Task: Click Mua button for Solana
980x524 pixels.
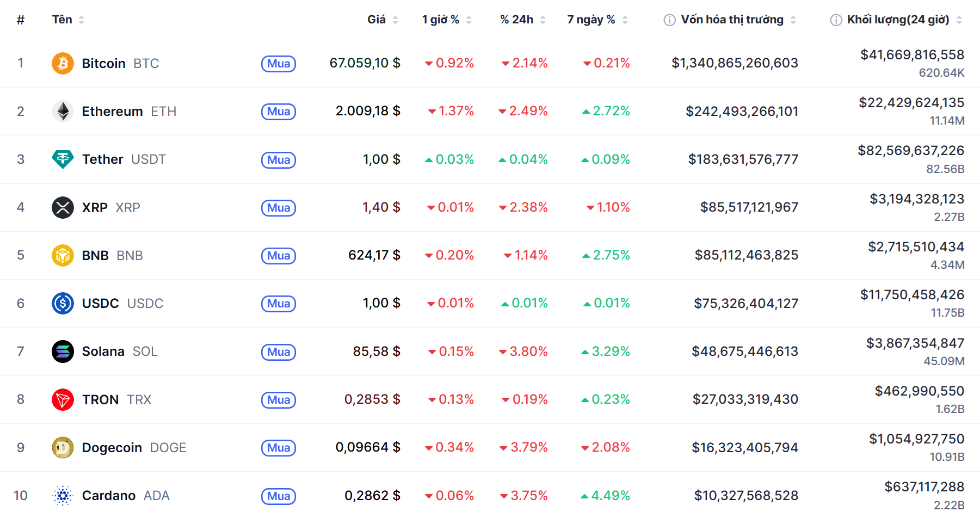Action: pyautogui.click(x=279, y=352)
